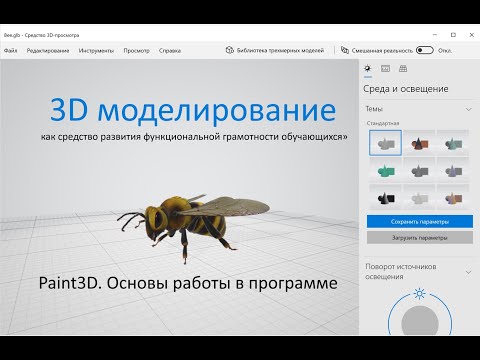Click the Mixed reality cube icon
Screen dimensions: 480x360
pos(345,50)
